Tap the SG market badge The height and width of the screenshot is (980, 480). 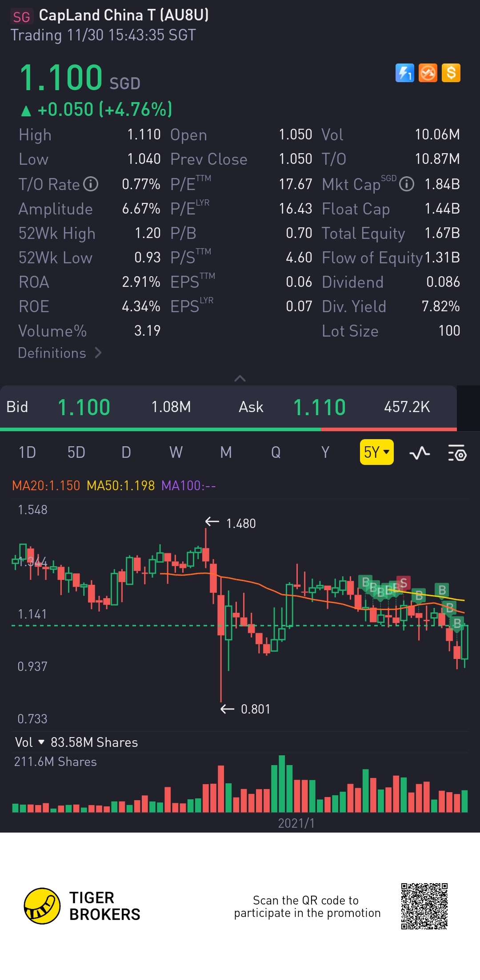(21, 17)
